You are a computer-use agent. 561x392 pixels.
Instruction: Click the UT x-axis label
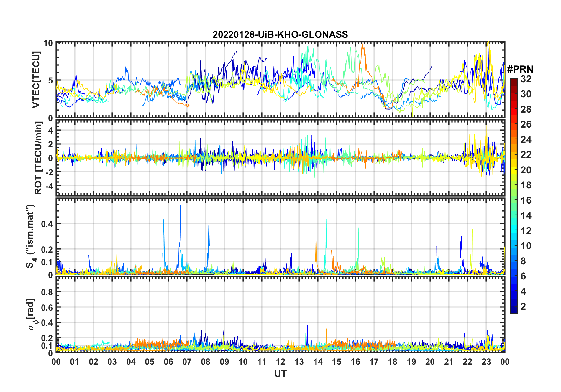(x=280, y=374)
